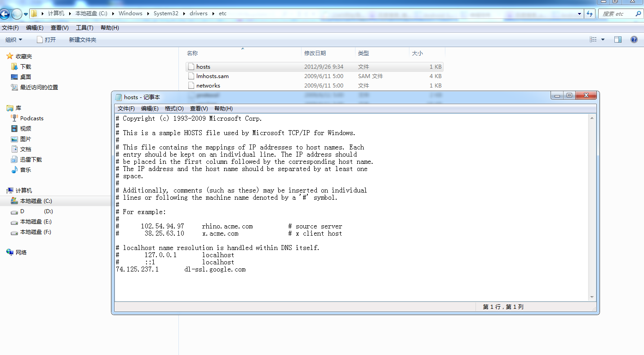Click Notepad scrollbar up arrow

[592, 118]
